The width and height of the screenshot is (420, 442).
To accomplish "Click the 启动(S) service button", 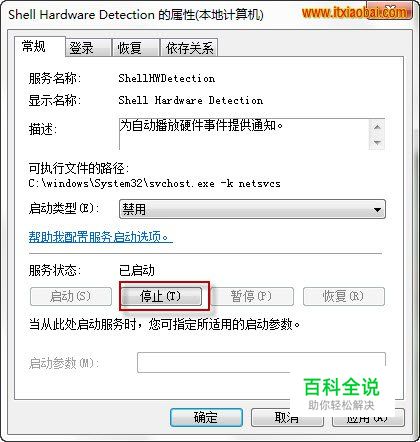I will (x=71, y=296).
